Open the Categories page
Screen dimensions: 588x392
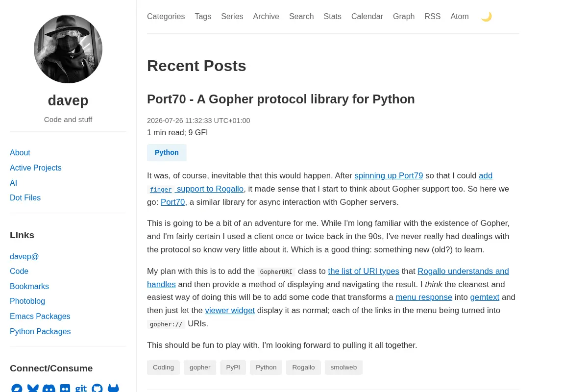[166, 17]
